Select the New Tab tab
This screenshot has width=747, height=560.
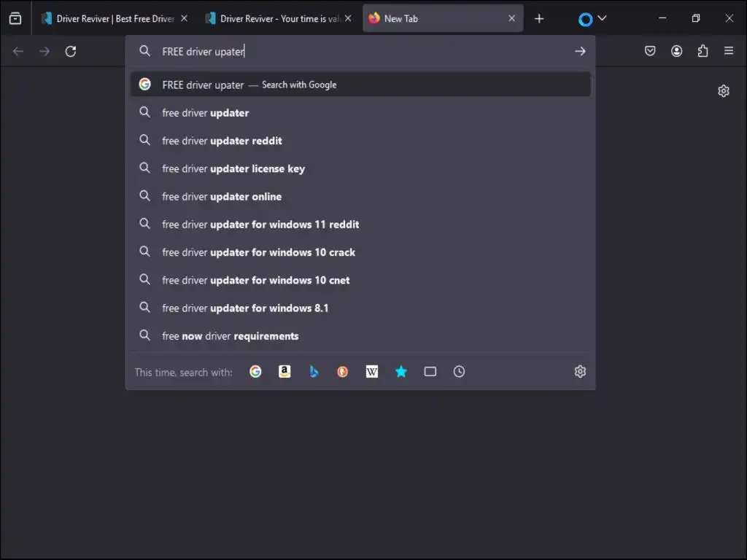pos(443,18)
